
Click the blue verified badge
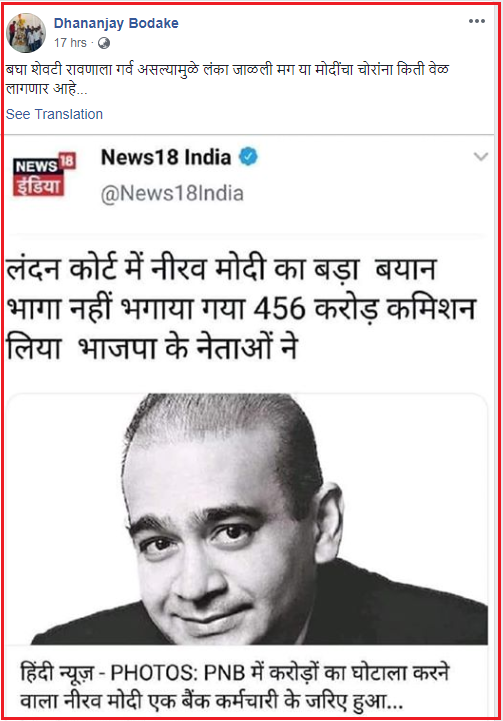[248, 157]
